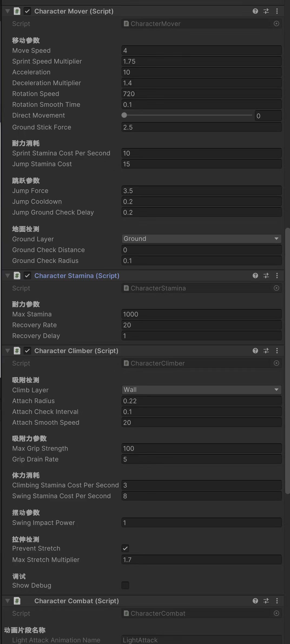Click the Character Stamina (Script) header title
Image resolution: width=290 pixels, height=644 pixels.
click(x=77, y=276)
